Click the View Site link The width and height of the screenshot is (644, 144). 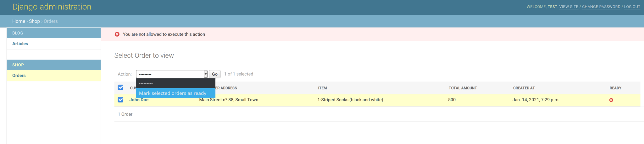pos(569,7)
